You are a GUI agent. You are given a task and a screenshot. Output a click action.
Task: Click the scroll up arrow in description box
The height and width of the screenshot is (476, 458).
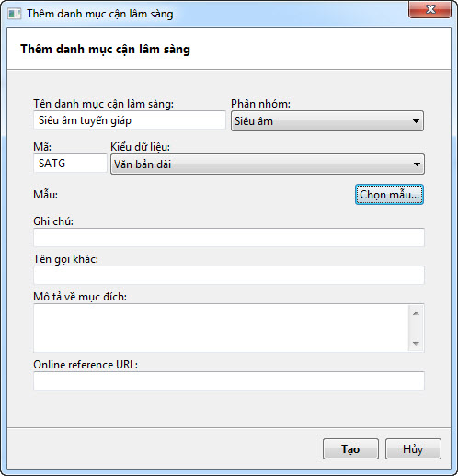point(416,313)
